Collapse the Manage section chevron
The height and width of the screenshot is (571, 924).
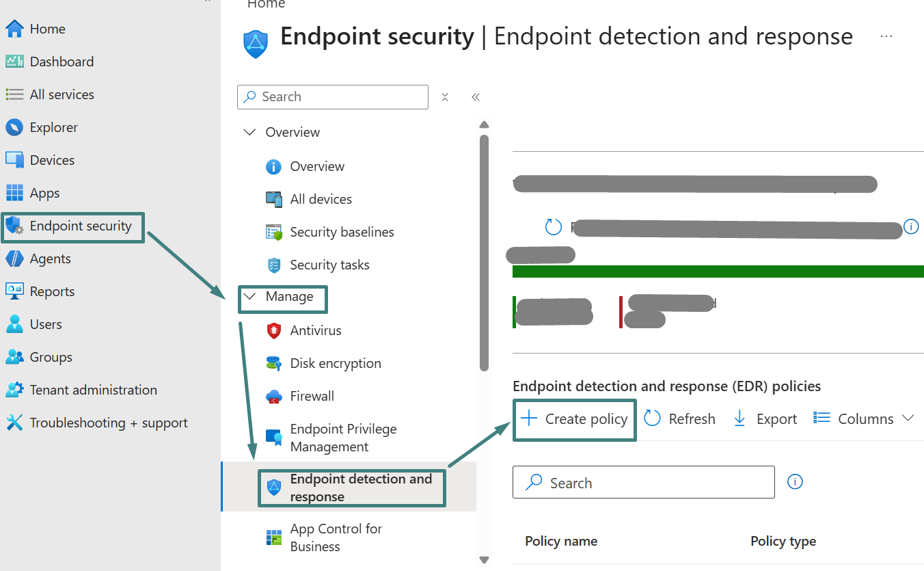(250, 297)
